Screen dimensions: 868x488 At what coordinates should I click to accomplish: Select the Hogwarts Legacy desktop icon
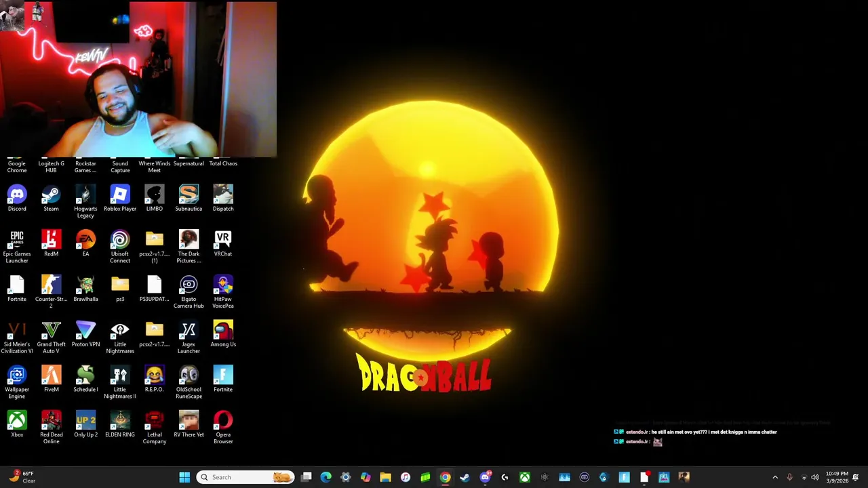click(85, 201)
